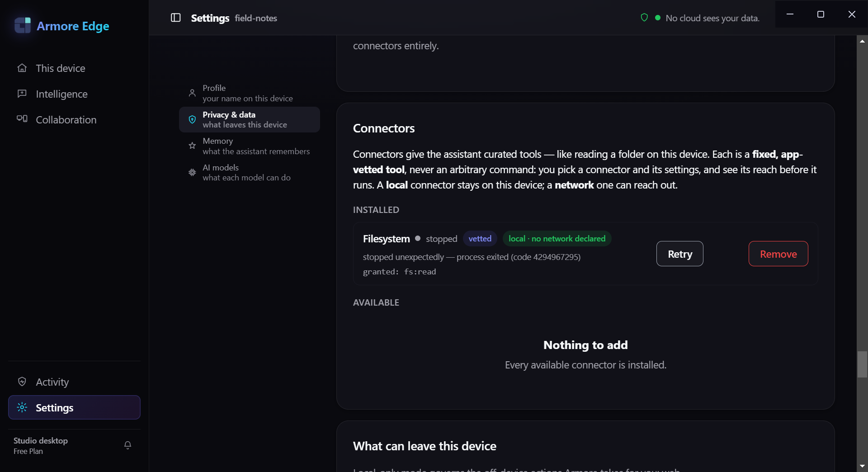The image size is (868, 472).
Task: Click the scrollbar up arrow
Action: point(863,41)
